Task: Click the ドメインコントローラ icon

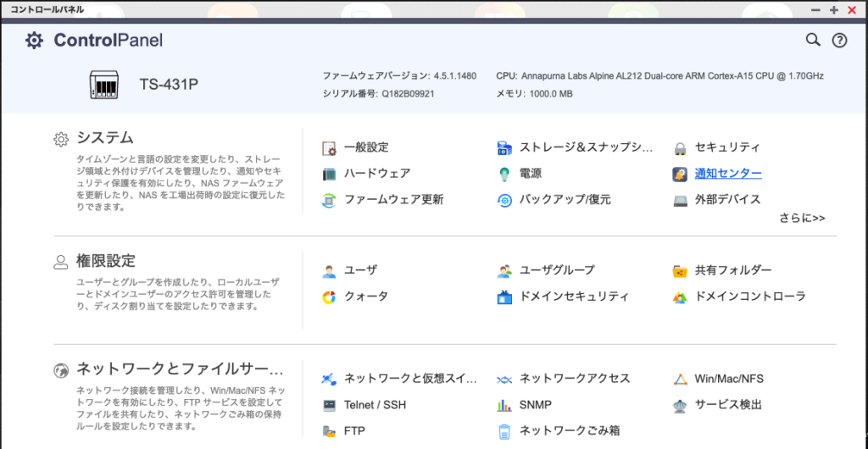Action: coord(680,297)
